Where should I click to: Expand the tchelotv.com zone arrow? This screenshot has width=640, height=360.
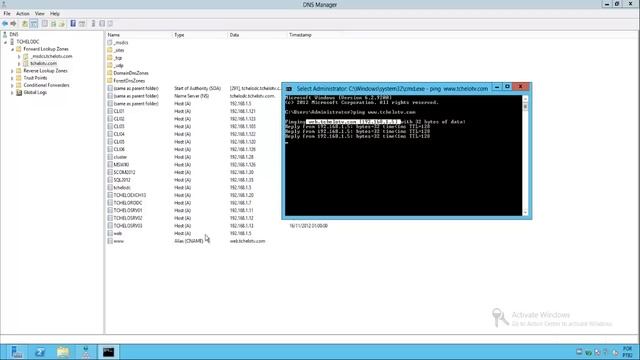[x=19, y=64]
